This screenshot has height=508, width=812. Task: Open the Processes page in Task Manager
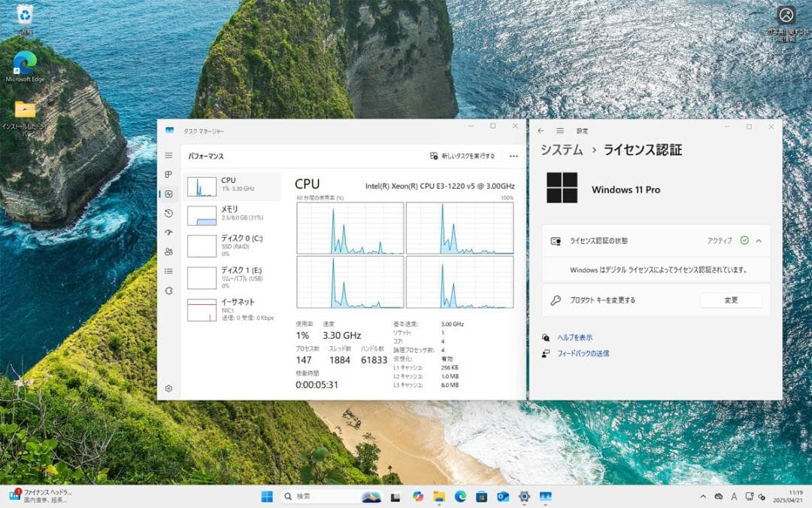pyautogui.click(x=168, y=175)
